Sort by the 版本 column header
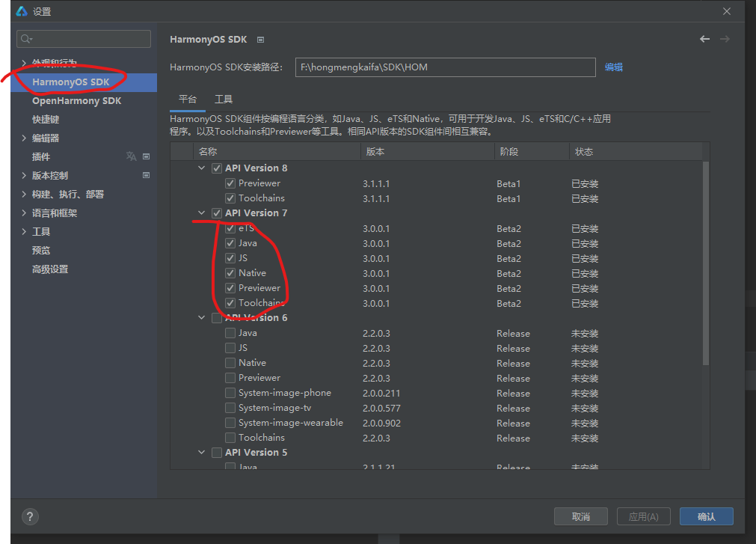The image size is (756, 544). 427,151
